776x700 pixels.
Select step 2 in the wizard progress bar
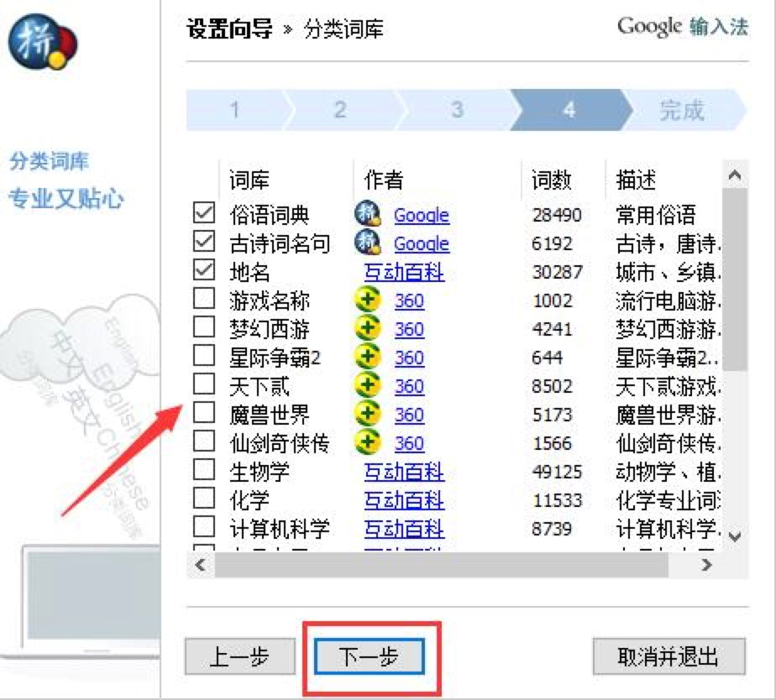(x=339, y=109)
